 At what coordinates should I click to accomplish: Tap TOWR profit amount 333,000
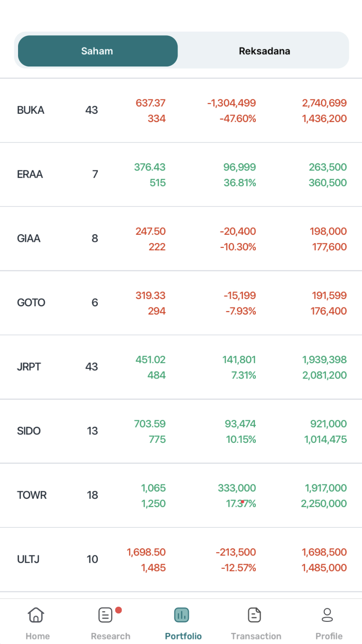pyautogui.click(x=237, y=488)
